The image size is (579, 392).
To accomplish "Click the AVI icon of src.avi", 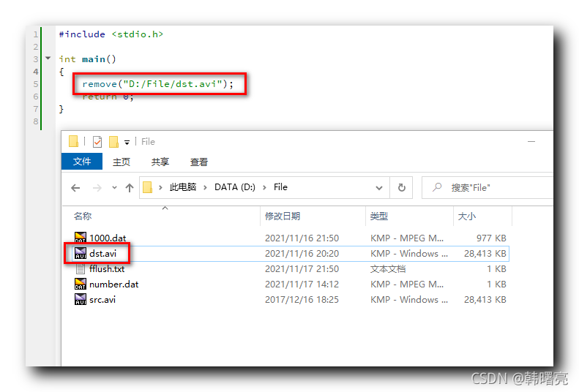I will [x=80, y=299].
